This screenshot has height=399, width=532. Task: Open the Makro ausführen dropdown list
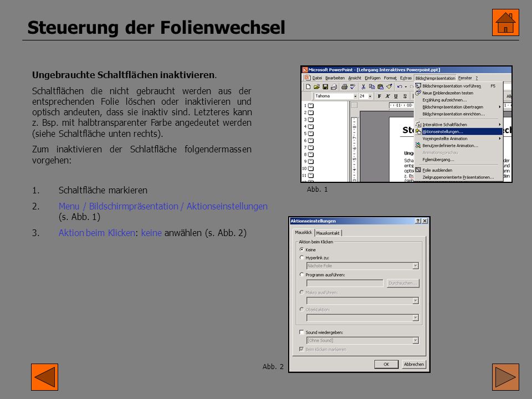tap(415, 300)
